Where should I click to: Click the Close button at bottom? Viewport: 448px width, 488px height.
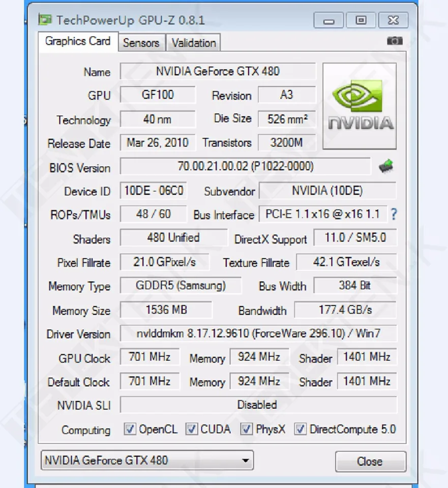click(x=371, y=461)
